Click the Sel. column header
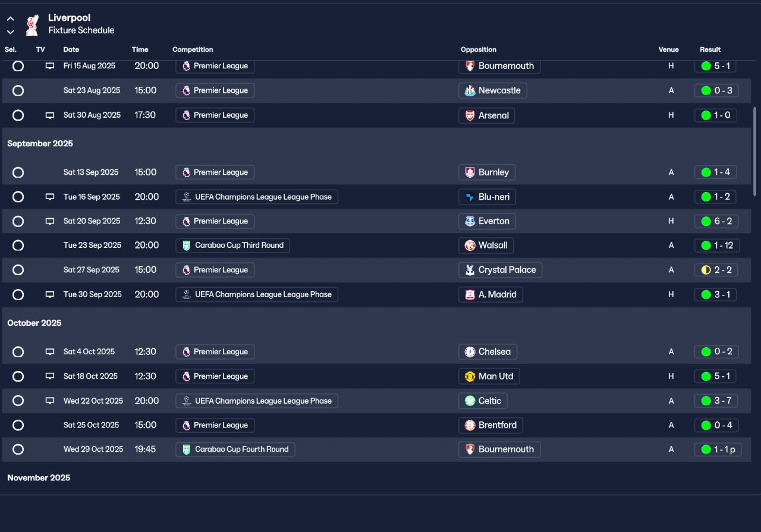This screenshot has width=761, height=532. 11,50
